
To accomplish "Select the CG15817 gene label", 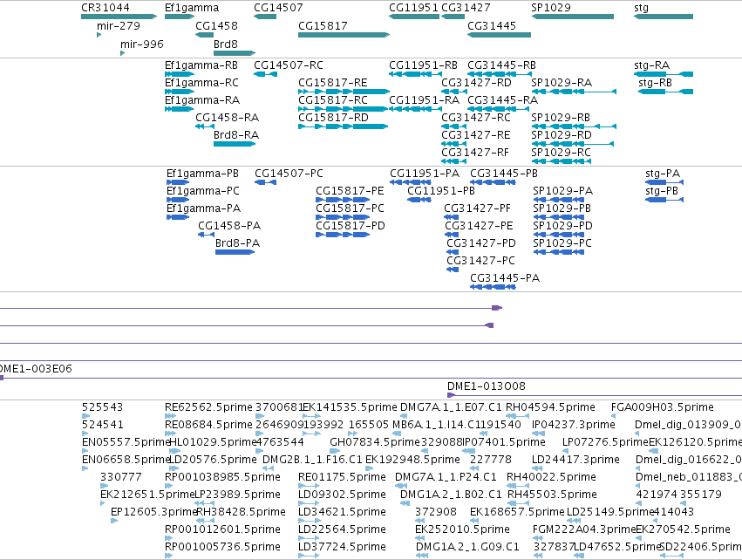I will point(323,25).
